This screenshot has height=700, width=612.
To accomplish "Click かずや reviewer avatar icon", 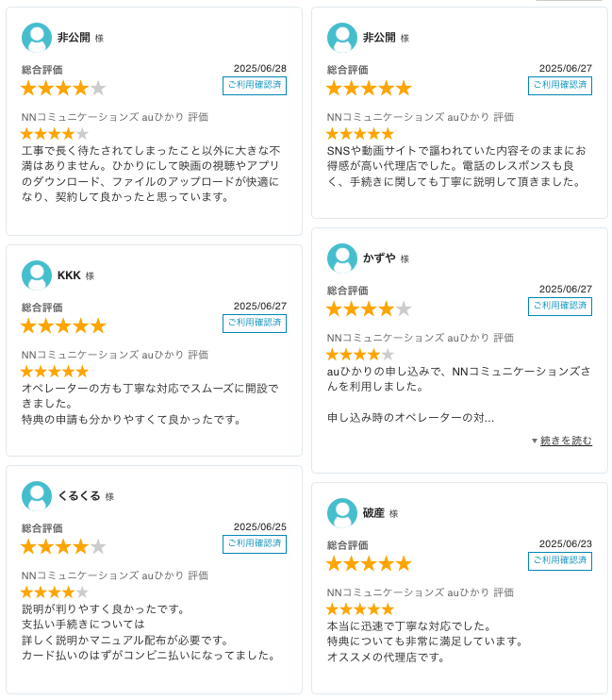I will point(342,258).
